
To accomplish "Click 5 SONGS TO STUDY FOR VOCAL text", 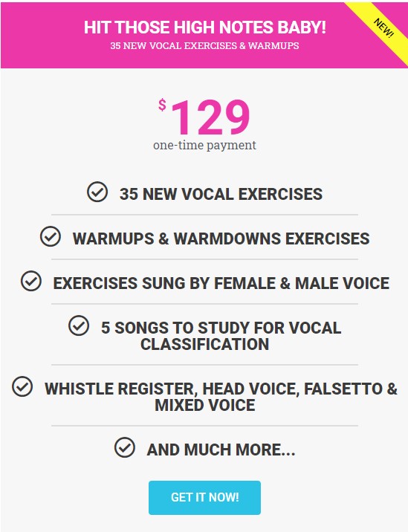I will pyautogui.click(x=221, y=328).
